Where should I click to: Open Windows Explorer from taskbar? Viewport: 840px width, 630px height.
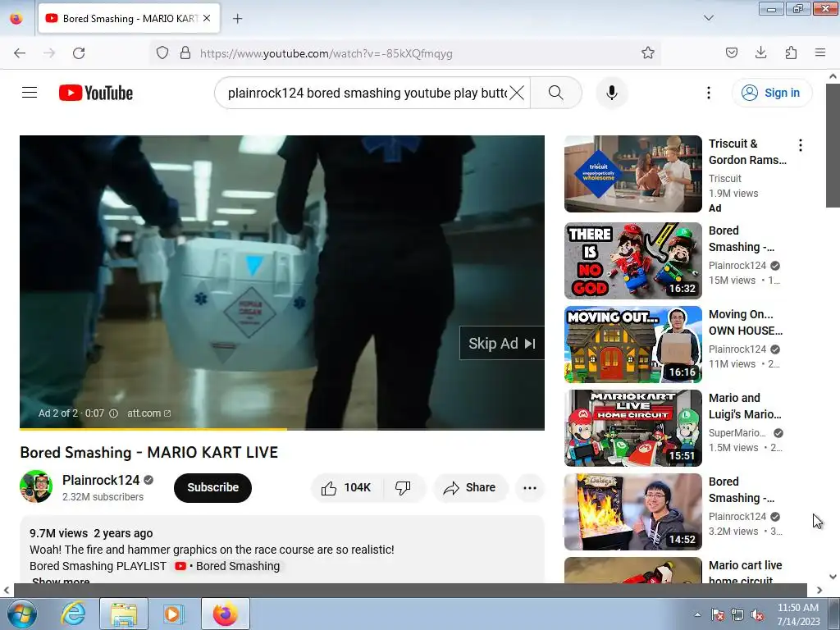coord(124,614)
